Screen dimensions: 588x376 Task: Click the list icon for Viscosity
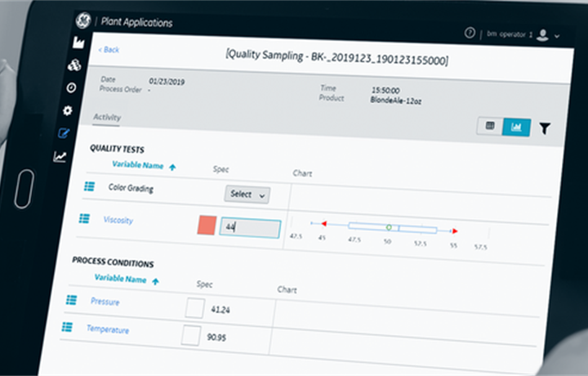click(84, 218)
